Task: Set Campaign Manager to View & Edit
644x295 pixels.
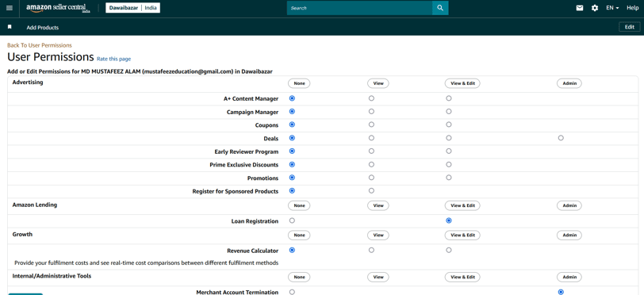Action: [x=449, y=111]
